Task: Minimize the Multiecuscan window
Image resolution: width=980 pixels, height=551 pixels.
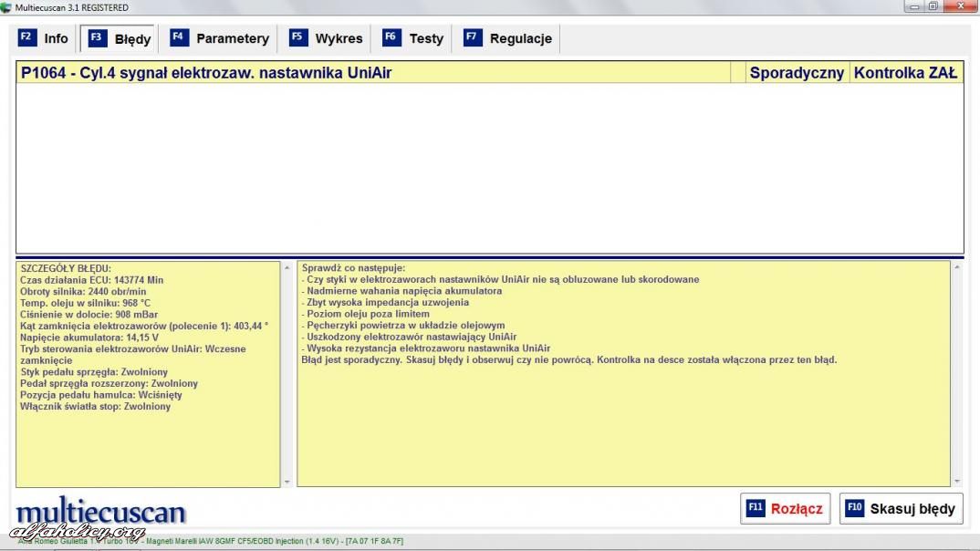Action: (x=914, y=7)
